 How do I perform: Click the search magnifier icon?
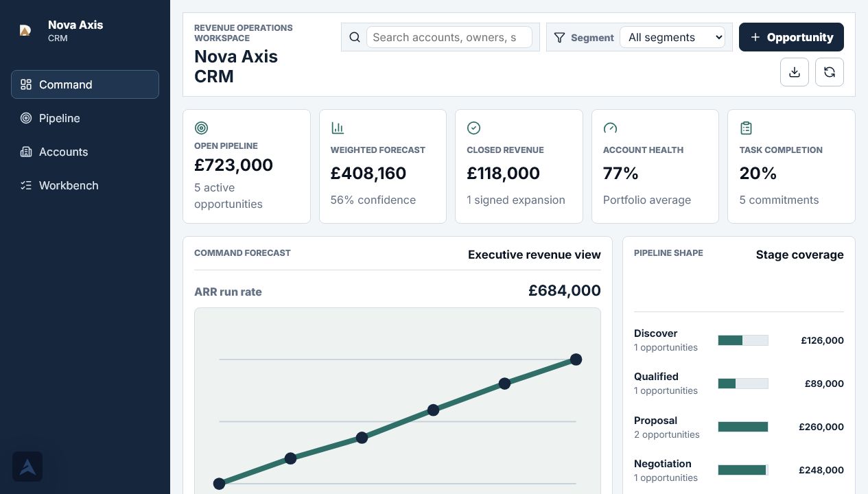(355, 37)
